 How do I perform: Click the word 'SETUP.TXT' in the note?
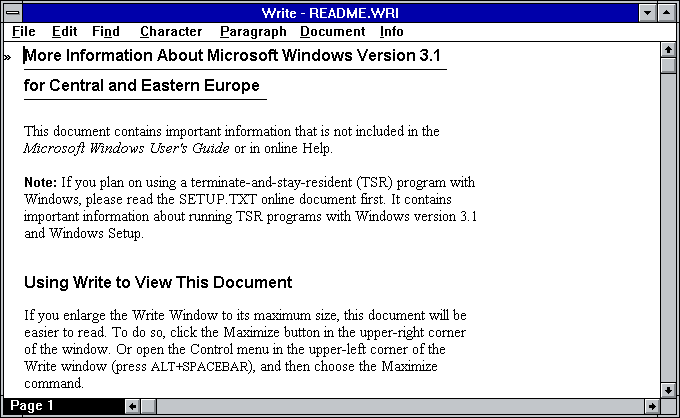tap(218, 199)
